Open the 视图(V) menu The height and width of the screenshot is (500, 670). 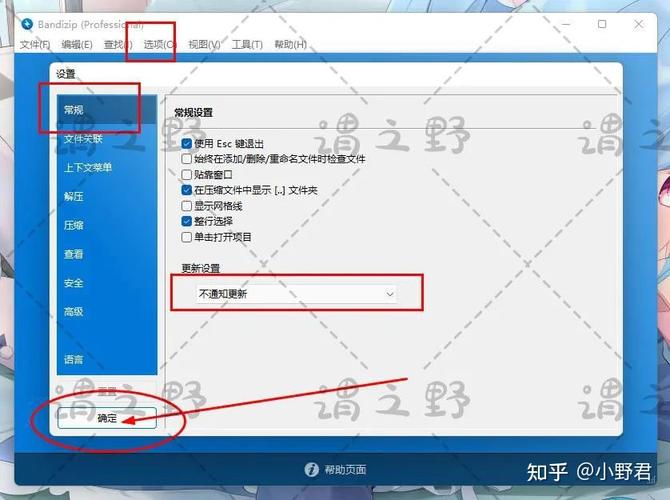[204, 44]
